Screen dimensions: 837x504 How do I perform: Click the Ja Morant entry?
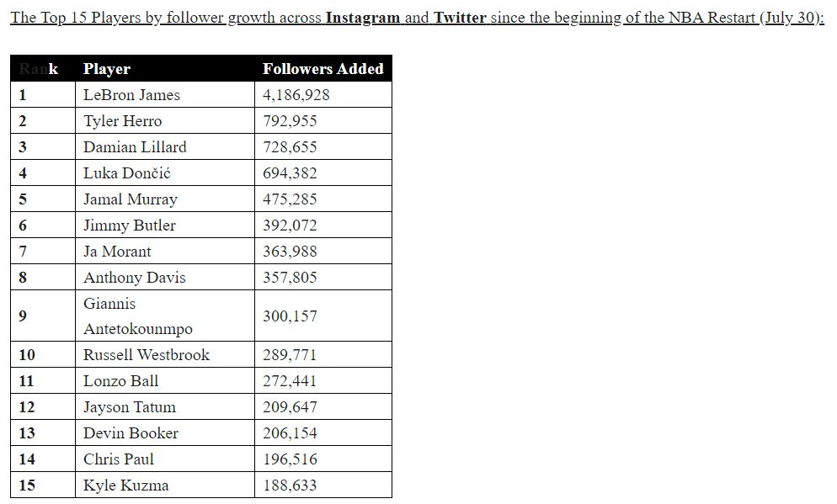coord(117,252)
